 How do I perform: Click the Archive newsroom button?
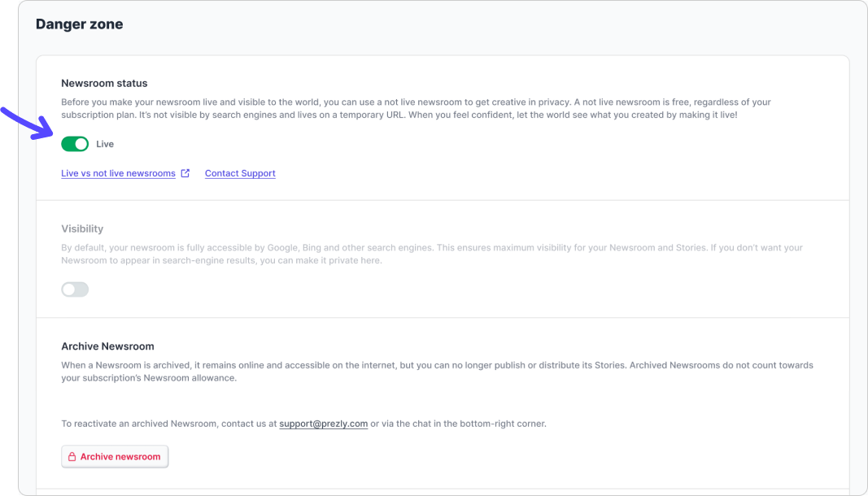pyautogui.click(x=115, y=457)
